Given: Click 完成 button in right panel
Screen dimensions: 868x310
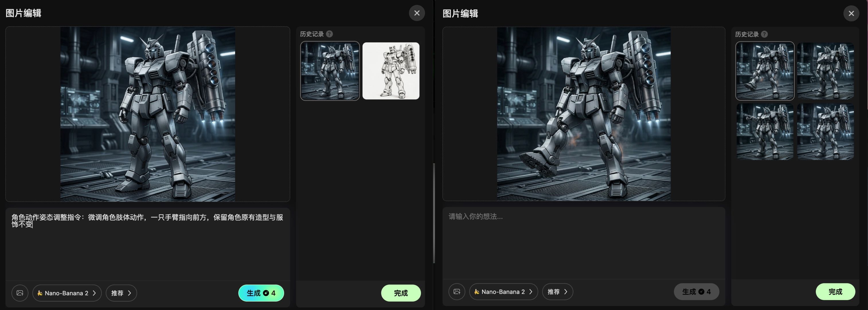Looking at the screenshot, I should coord(835,292).
